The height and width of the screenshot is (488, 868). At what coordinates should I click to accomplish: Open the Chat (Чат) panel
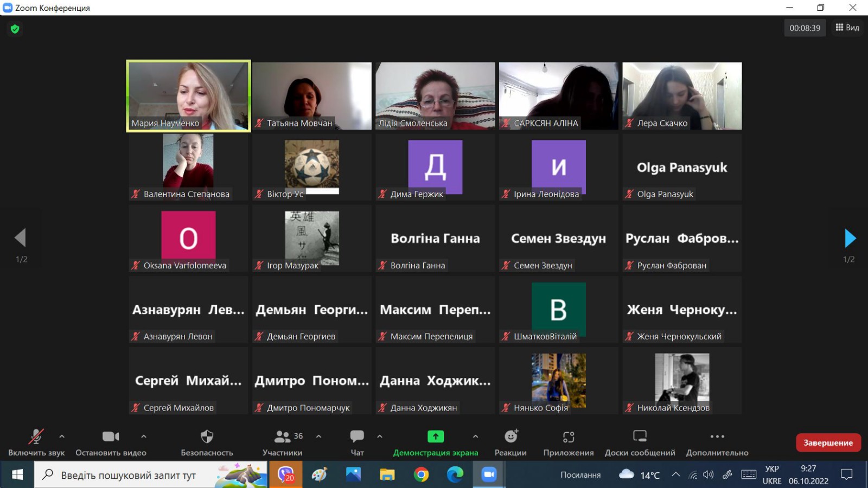point(357,437)
